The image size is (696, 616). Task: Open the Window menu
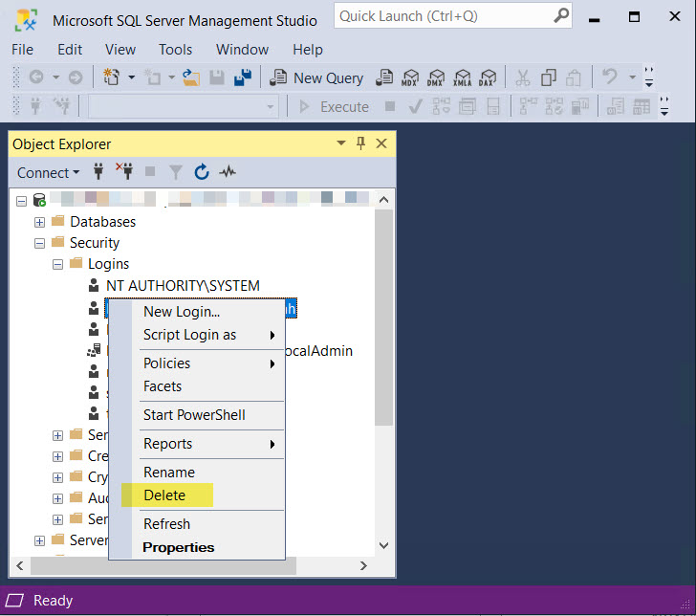(243, 50)
